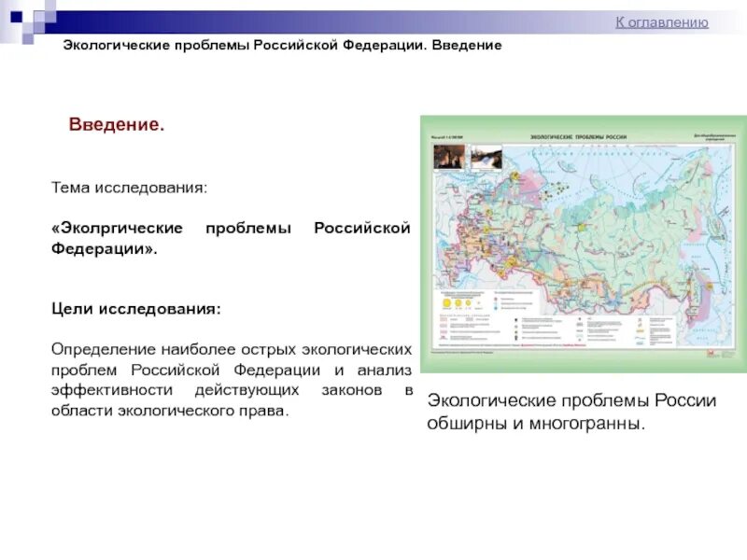
Task: Click the text 'Тема исследования:'
Action: point(129,188)
